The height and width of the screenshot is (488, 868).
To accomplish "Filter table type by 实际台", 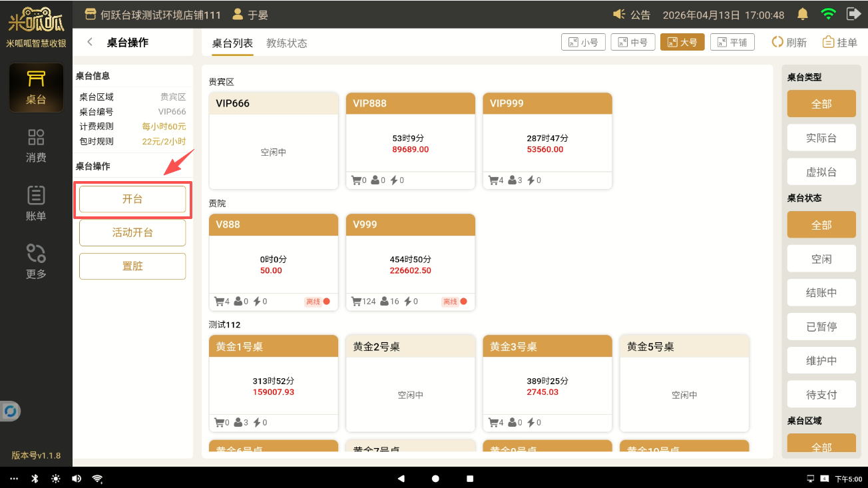I will pos(821,138).
